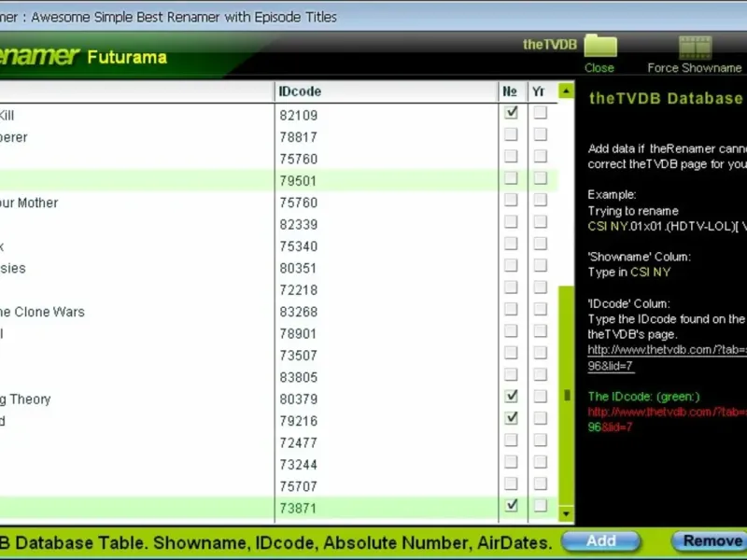Uncheck the № checkbox for IDcode 73871

[511, 505]
